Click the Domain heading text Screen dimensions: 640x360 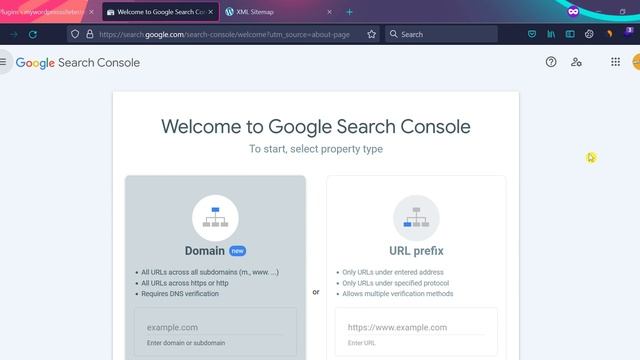tap(204, 251)
